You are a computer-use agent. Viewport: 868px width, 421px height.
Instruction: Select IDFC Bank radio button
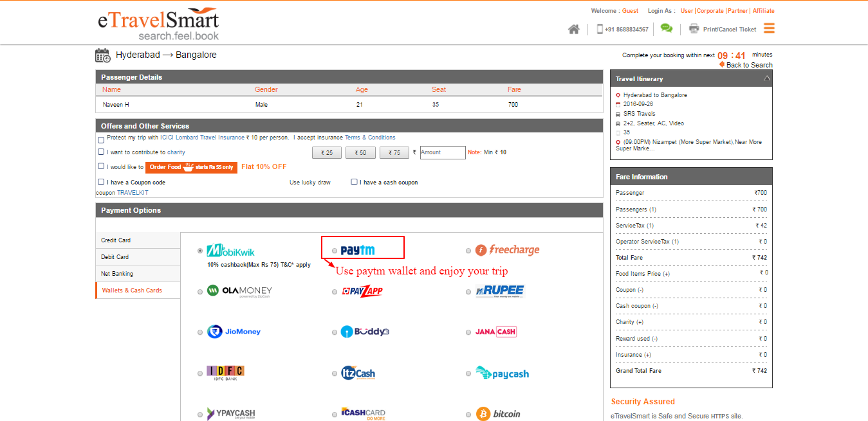(201, 374)
